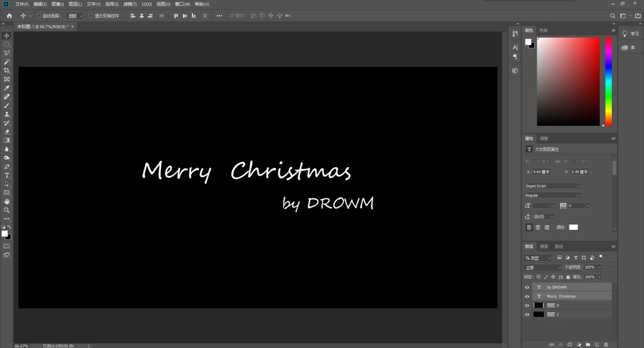The image size is (644, 348).
Task: Select the Path Selection tool
Action: [x=7, y=184]
